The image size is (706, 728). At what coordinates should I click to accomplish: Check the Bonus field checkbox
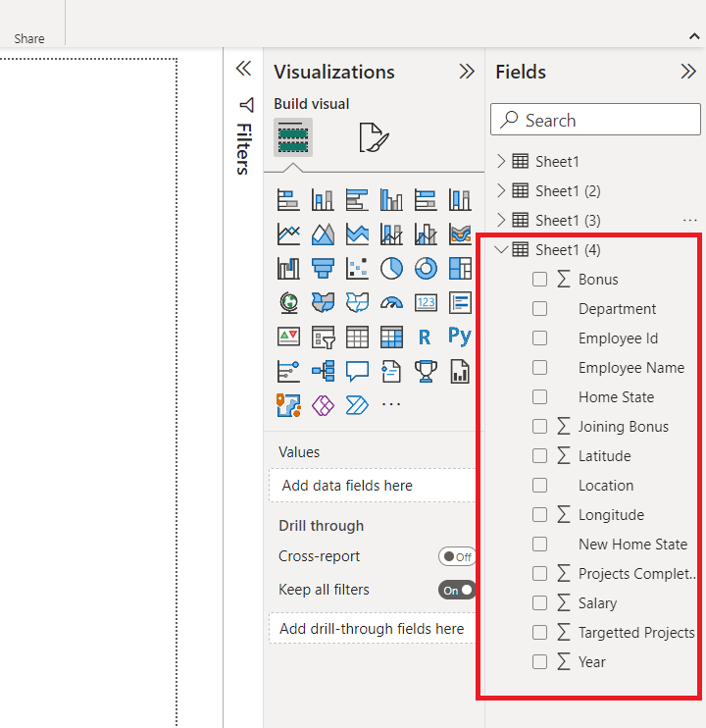pos(539,280)
